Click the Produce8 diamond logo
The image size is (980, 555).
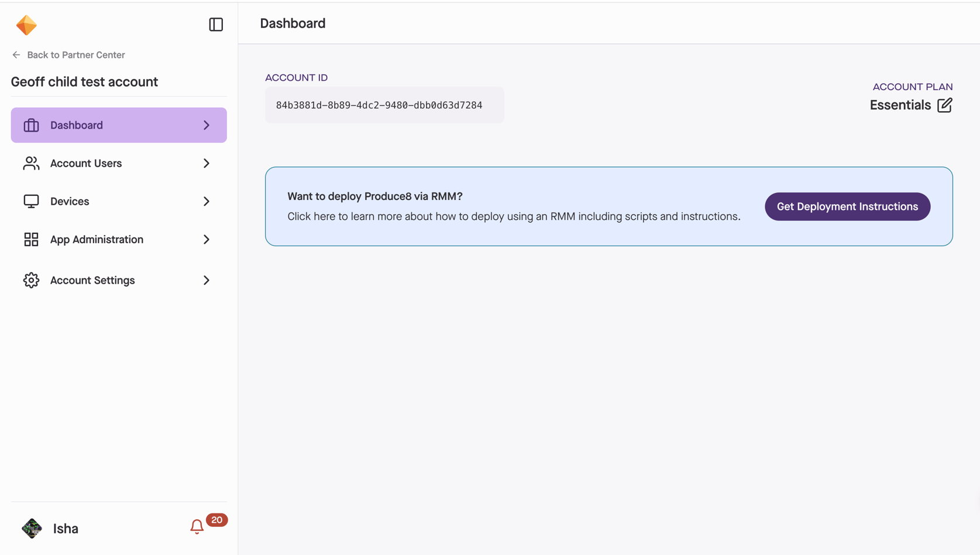(x=26, y=25)
